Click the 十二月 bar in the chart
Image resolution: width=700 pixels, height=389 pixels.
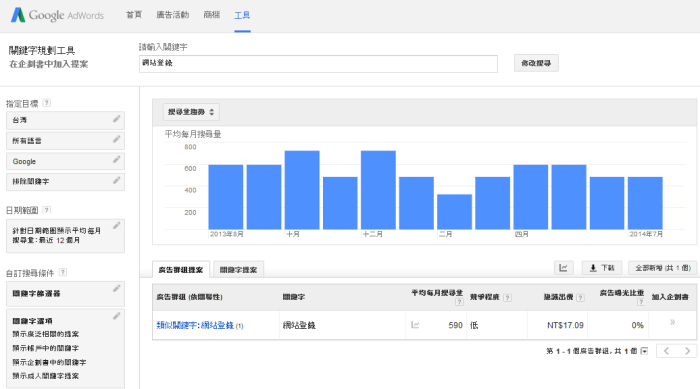[x=378, y=190]
